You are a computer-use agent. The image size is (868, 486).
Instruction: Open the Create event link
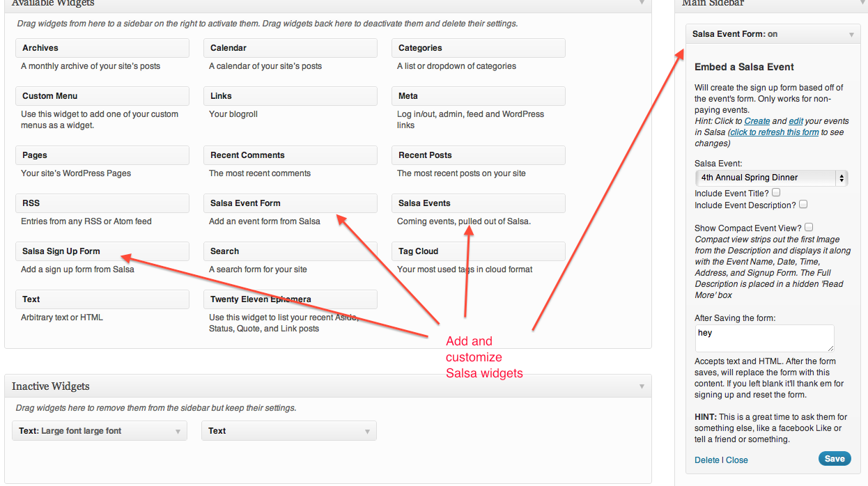point(757,121)
